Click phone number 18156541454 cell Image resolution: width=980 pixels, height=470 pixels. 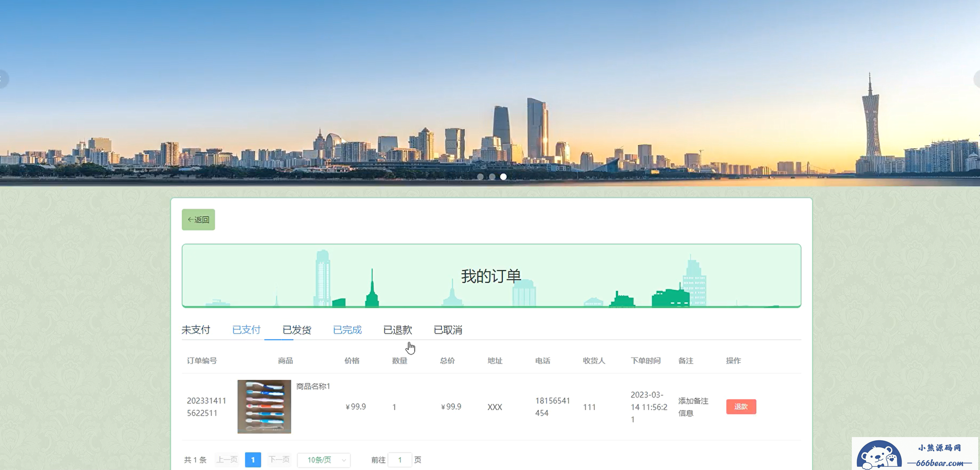[552, 407]
